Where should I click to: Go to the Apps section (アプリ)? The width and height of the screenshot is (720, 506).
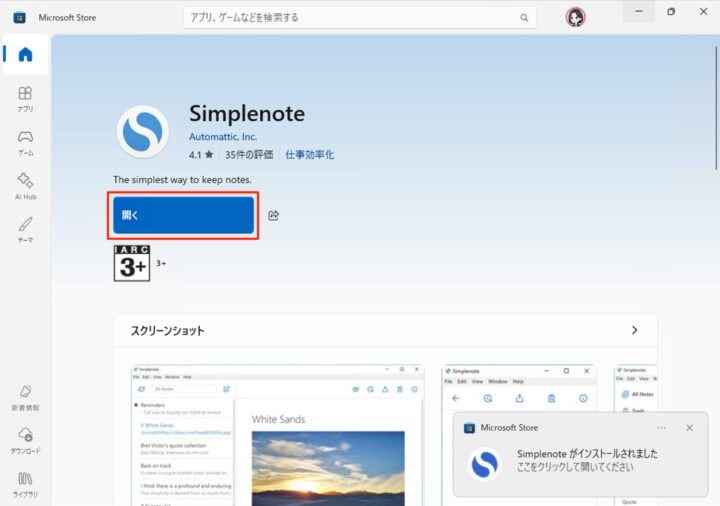point(25,98)
